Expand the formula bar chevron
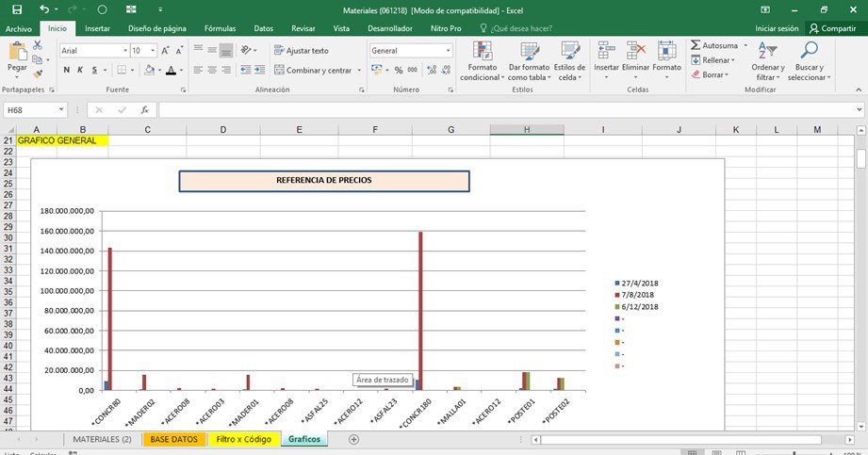The width and height of the screenshot is (868, 455). (860, 109)
